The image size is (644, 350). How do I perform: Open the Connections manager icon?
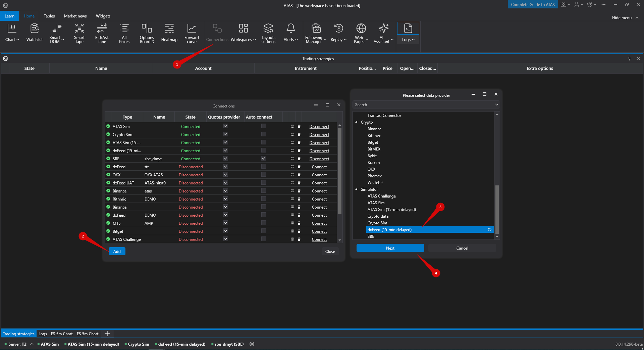pyautogui.click(x=217, y=33)
